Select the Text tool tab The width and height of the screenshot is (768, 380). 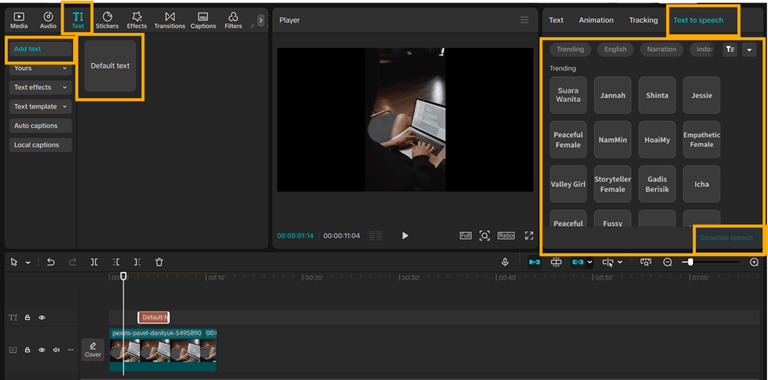[x=78, y=21]
